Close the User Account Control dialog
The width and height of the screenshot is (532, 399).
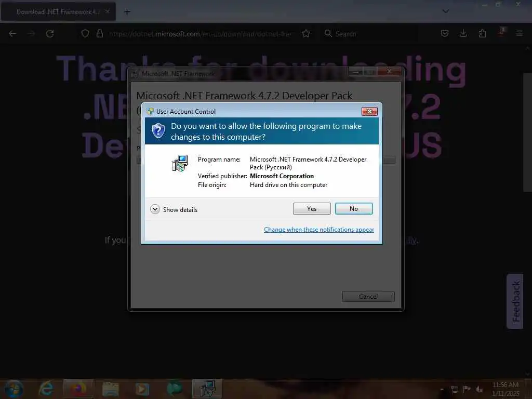[x=369, y=111]
